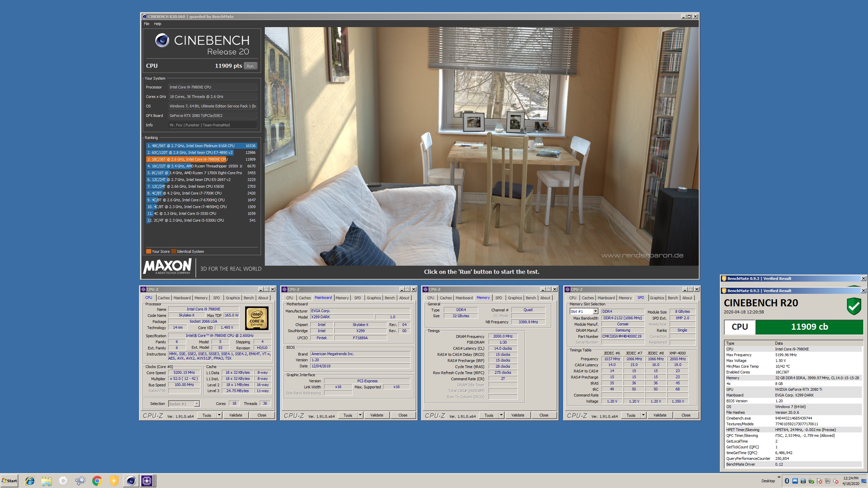Open the Cinebench File menu
Viewport: 868px width, 488px height.
[x=146, y=24]
